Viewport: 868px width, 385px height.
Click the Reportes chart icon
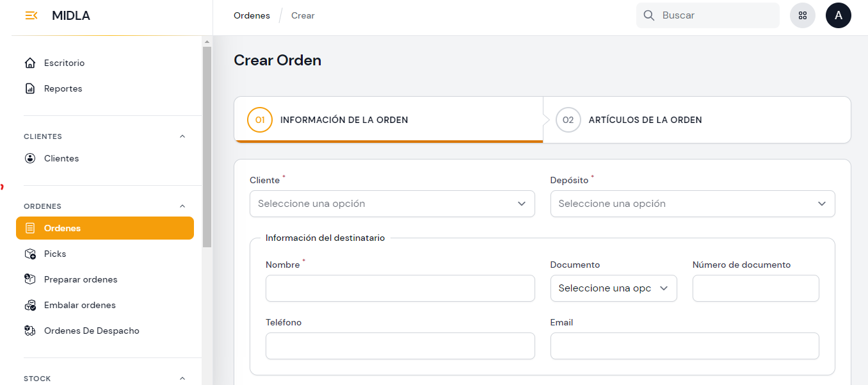coord(30,89)
